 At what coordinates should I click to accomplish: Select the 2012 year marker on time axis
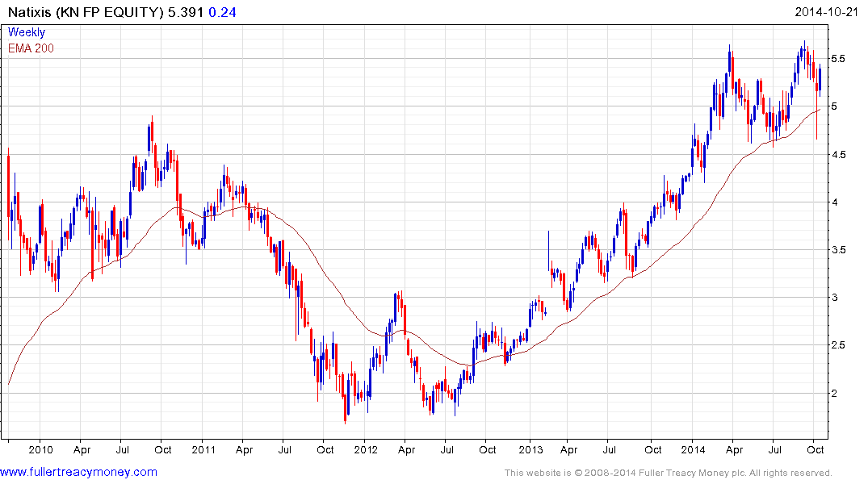[366, 449]
